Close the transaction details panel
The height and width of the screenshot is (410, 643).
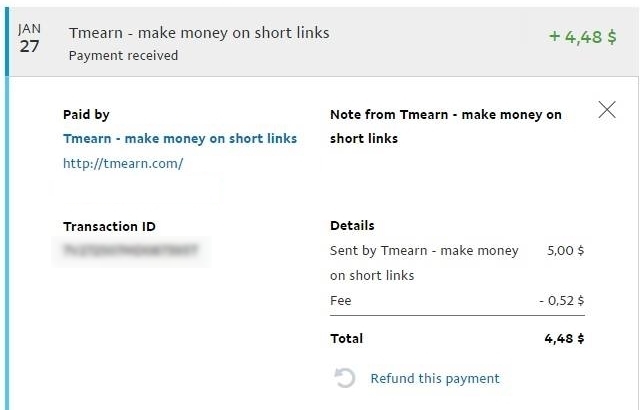coord(607,110)
